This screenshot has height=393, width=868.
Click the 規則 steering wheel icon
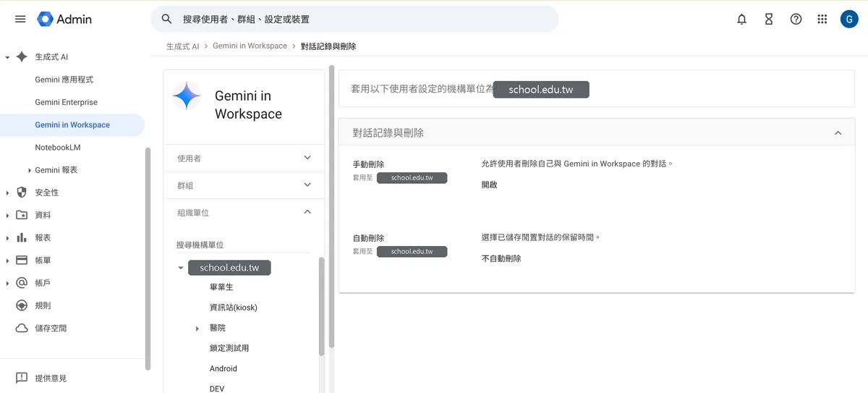point(22,305)
